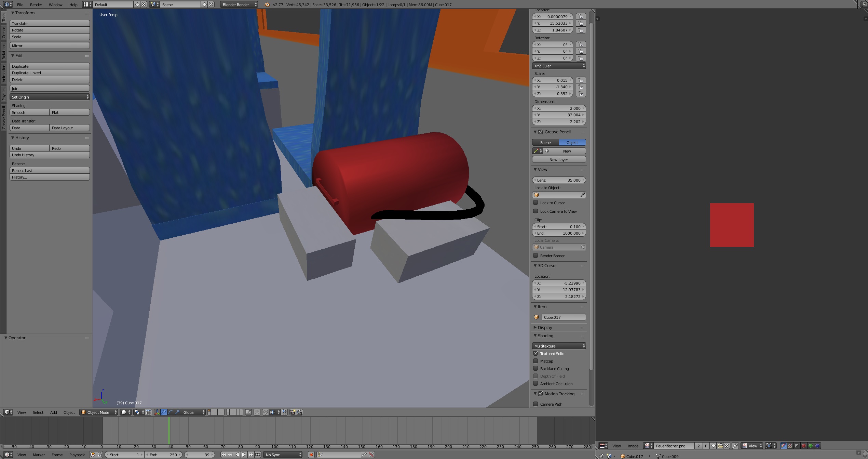Disable the Textured Solid checkbox
868x459 pixels.
click(x=536, y=353)
